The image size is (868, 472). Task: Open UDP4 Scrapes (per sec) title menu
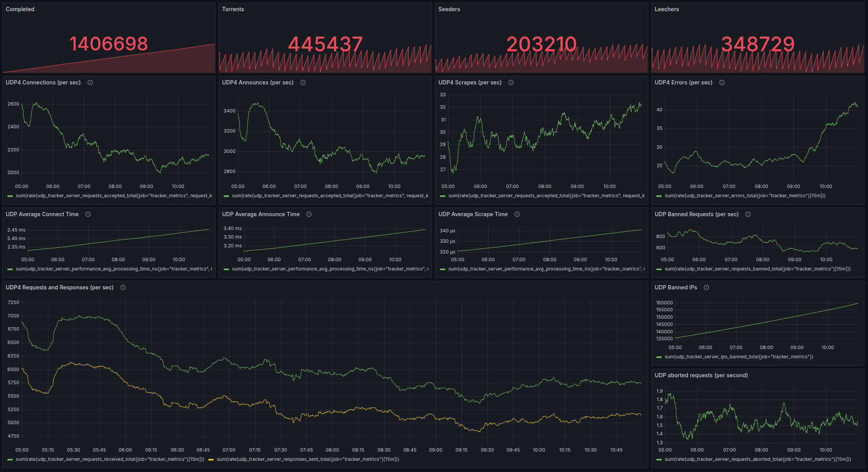pyautogui.click(x=470, y=82)
